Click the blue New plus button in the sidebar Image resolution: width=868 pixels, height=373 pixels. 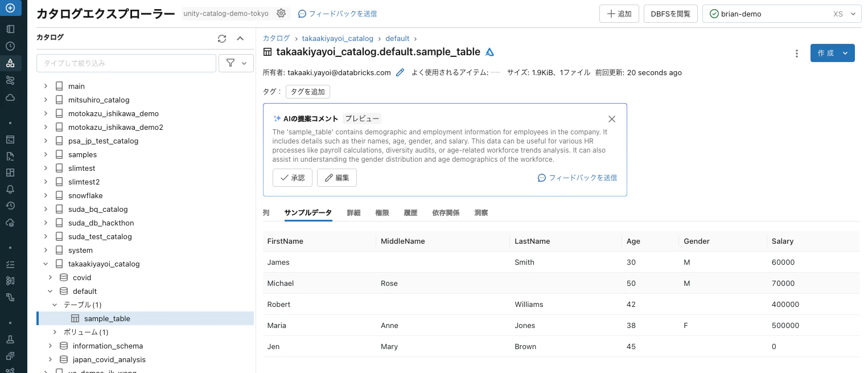click(x=10, y=9)
